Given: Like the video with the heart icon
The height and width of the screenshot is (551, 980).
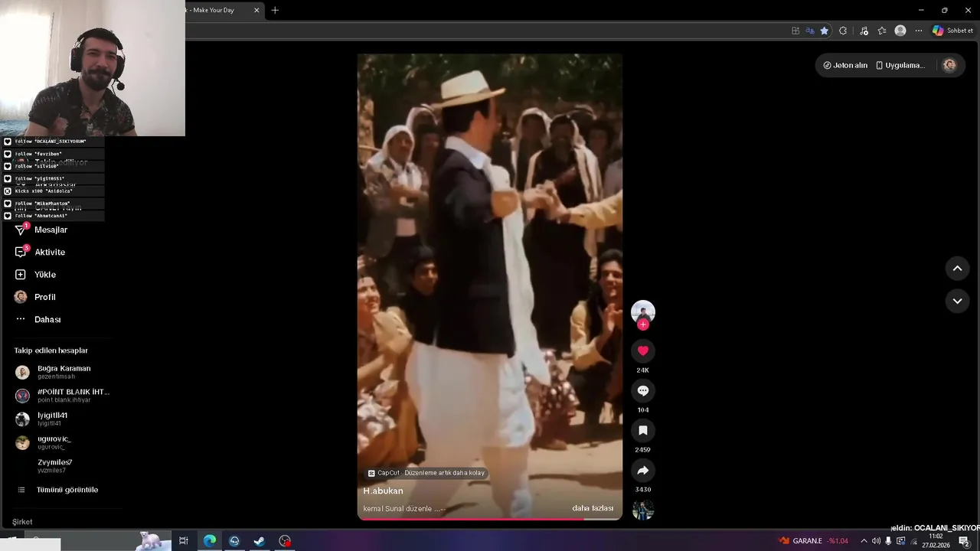Looking at the screenshot, I should click(643, 350).
